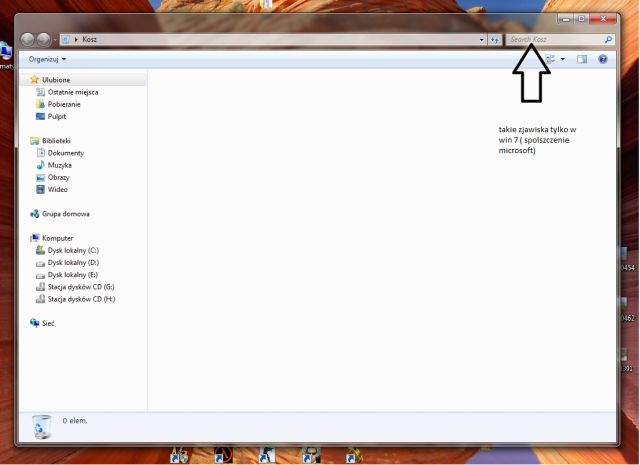640x465 pixels.
Task: Click the Obrazy picture icon
Action: [40, 178]
